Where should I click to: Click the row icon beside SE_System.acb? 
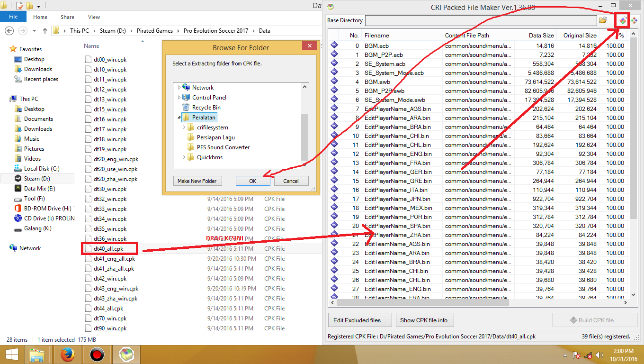coord(334,64)
